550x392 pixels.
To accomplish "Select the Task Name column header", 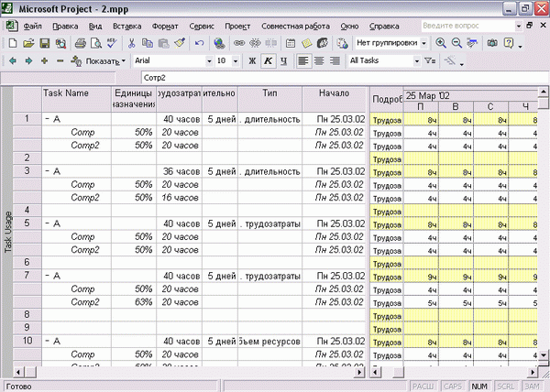I will (76, 100).
